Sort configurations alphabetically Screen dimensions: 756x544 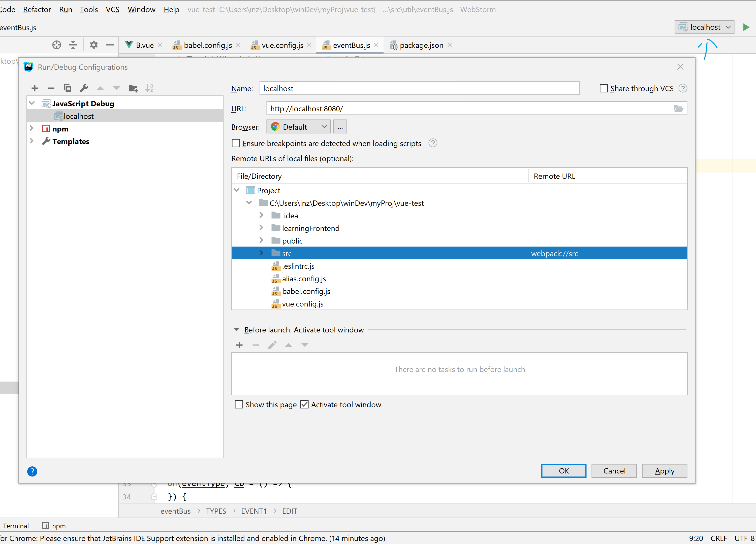tap(149, 88)
